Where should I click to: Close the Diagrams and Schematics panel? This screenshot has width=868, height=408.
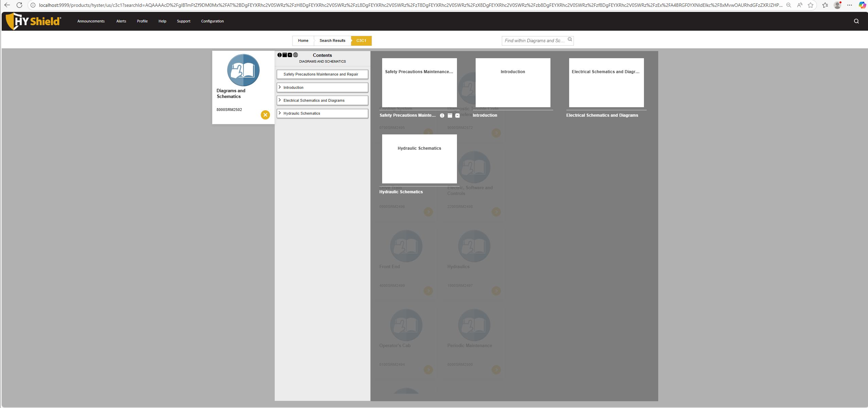(265, 115)
